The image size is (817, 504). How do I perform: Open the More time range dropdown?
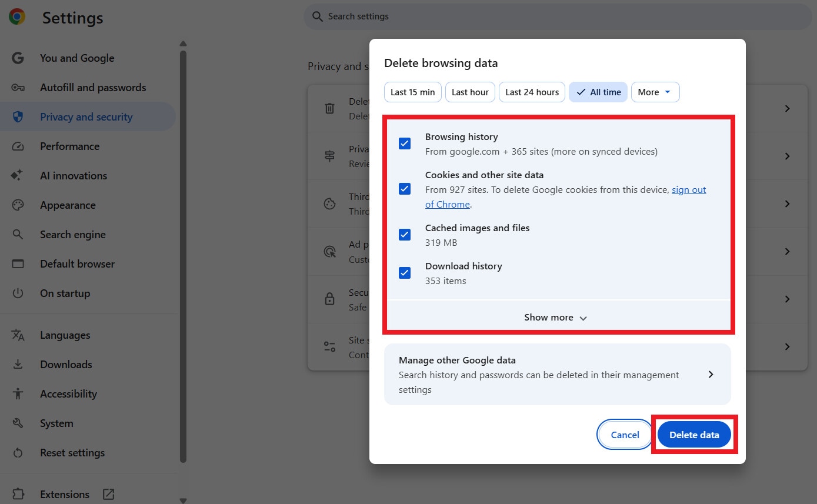point(655,92)
